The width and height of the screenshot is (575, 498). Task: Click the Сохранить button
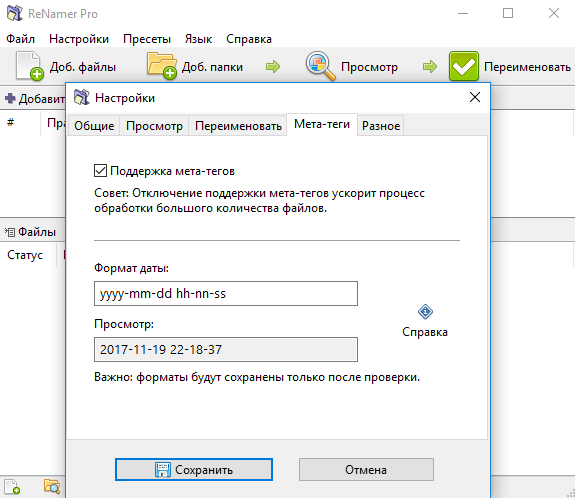(x=194, y=469)
